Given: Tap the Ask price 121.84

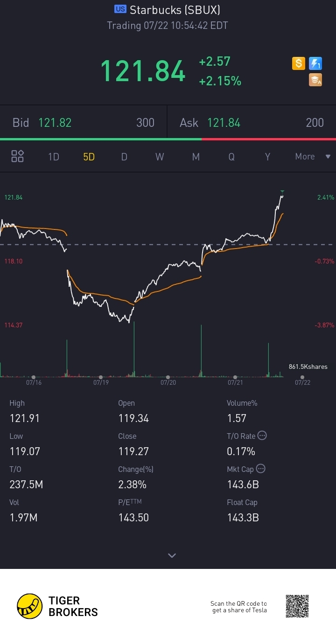Looking at the screenshot, I should (x=224, y=123).
